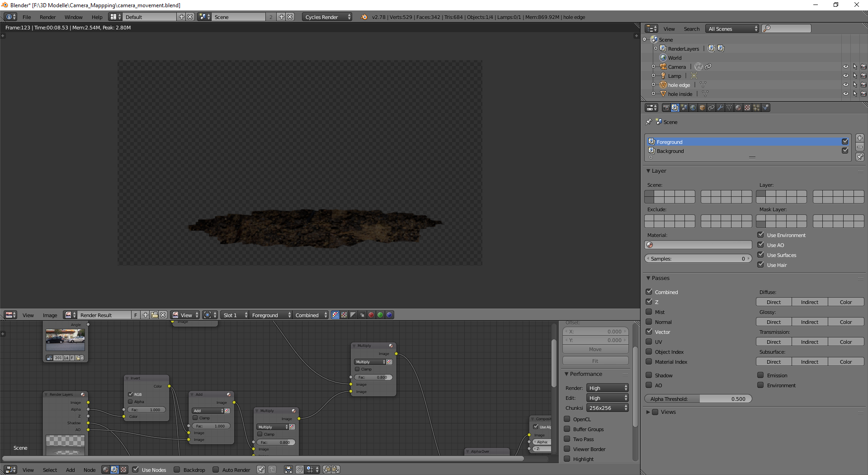Select texture node tree type icon
The width and height of the screenshot is (868, 475).
(x=123, y=470)
